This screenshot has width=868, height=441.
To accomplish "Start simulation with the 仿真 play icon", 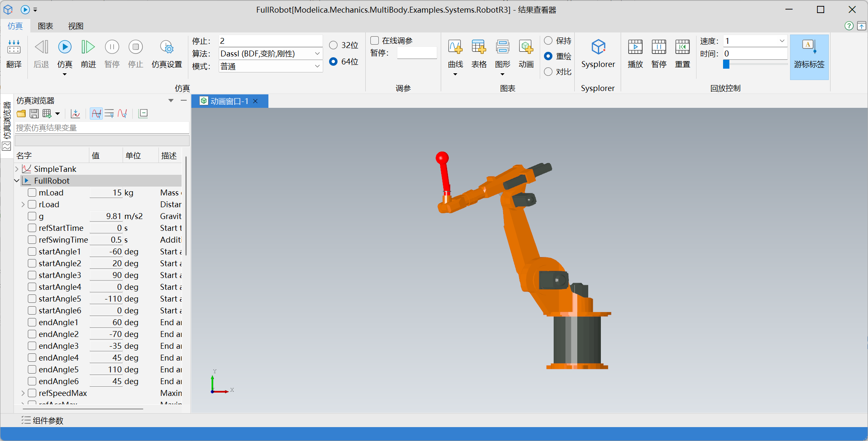I will coord(64,47).
